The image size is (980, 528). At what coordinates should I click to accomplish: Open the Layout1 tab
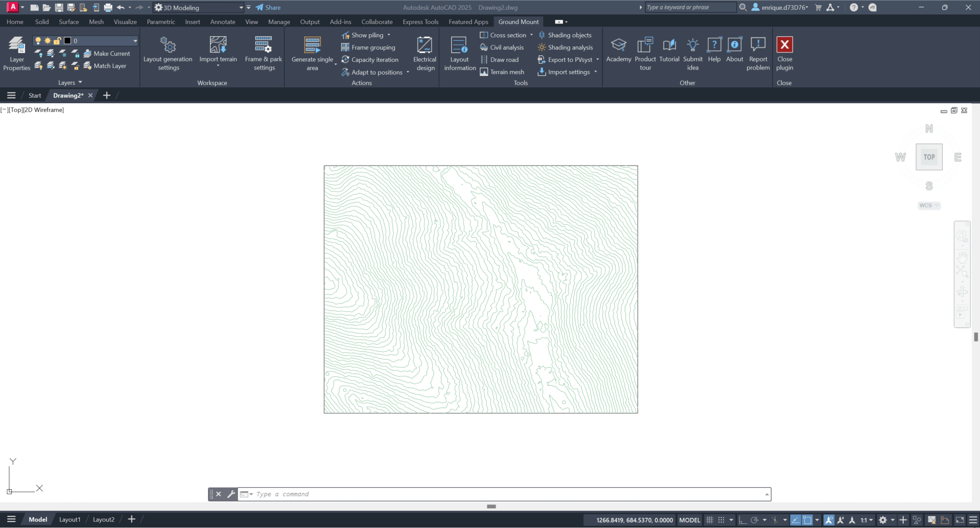coord(69,519)
